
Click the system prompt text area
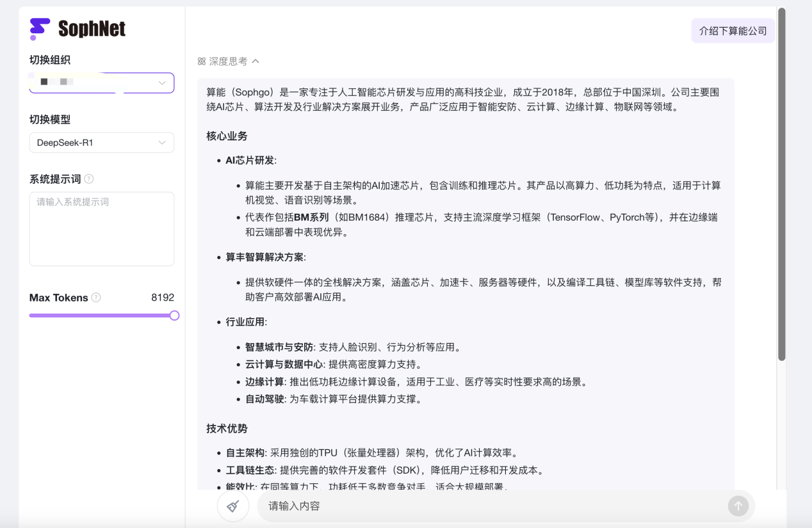click(102, 228)
